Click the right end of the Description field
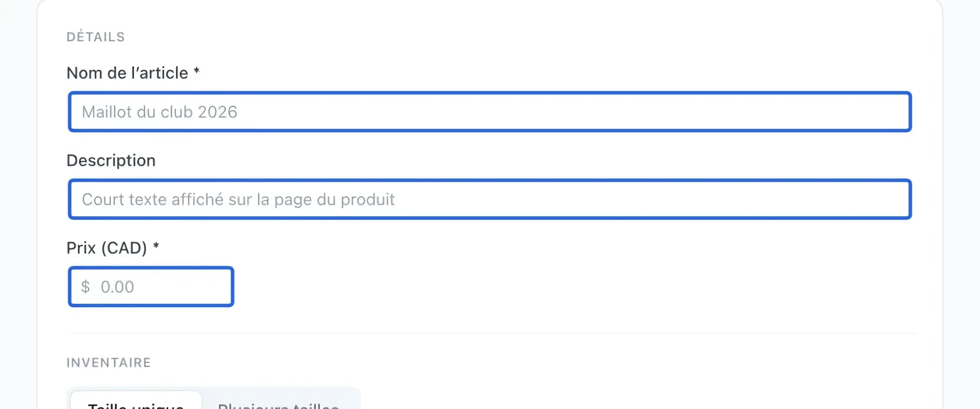 (x=886, y=199)
